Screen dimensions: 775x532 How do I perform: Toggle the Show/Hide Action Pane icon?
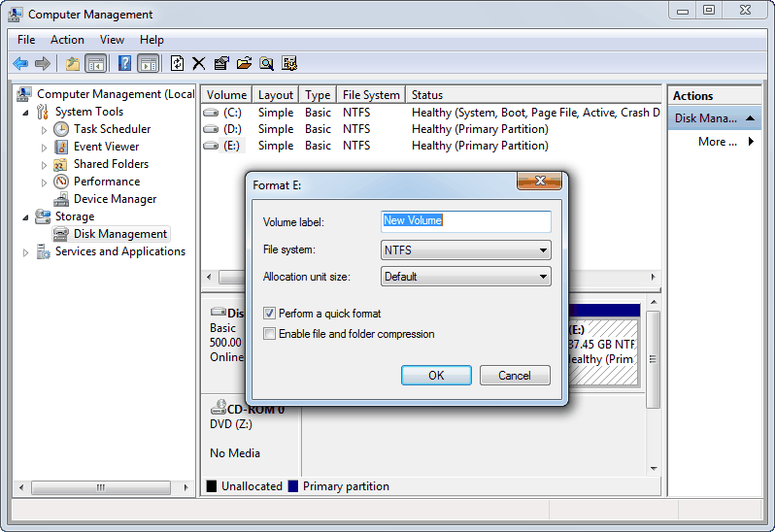point(149,63)
